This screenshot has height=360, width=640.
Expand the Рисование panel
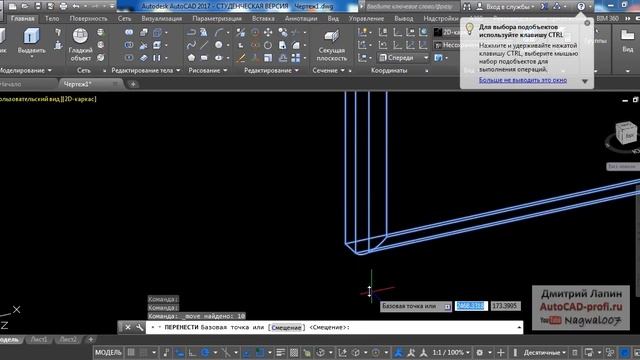208,70
